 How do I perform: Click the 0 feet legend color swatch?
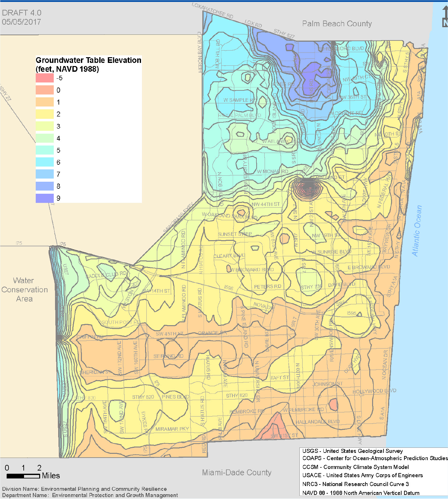click(x=45, y=90)
